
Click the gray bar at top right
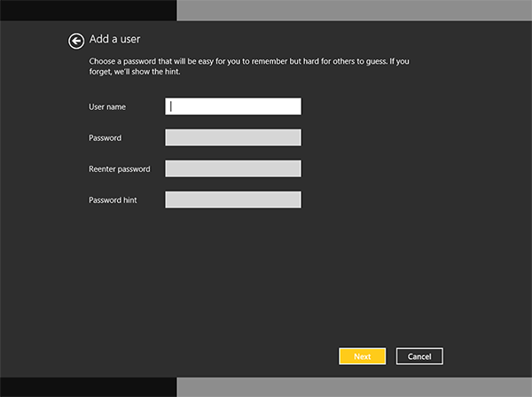pos(355,10)
